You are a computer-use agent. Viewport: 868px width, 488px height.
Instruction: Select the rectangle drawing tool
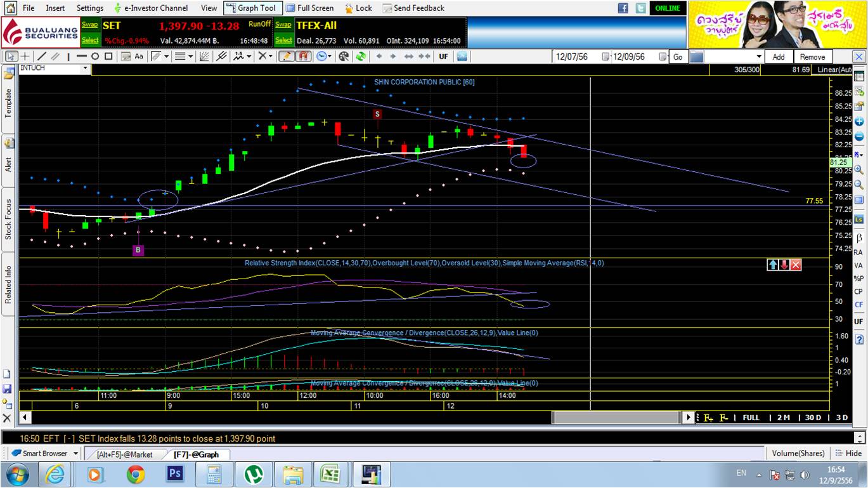(x=108, y=56)
